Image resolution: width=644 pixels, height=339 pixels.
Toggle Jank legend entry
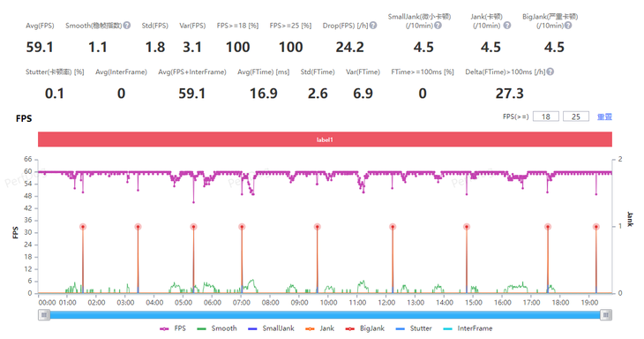point(320,328)
